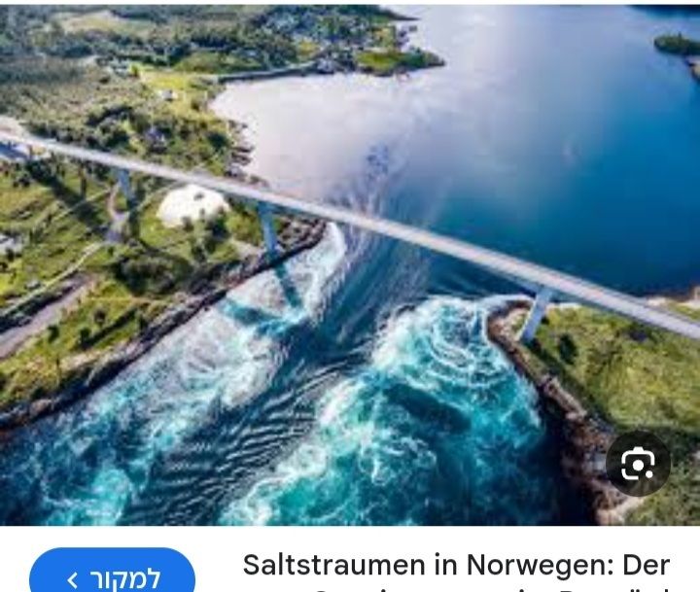Tap the small island in upper right
Screen dimensions: 700x592
click(x=679, y=44)
